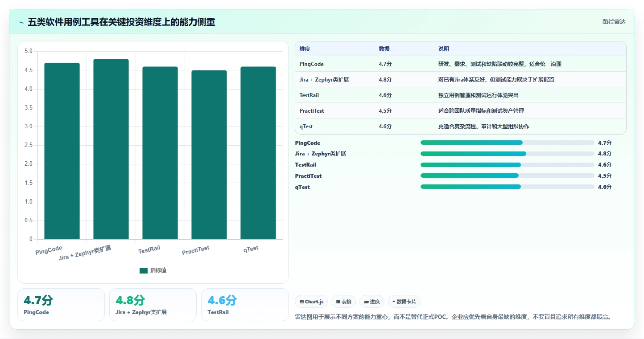Click the PingCode bar in the chart

coord(62,151)
